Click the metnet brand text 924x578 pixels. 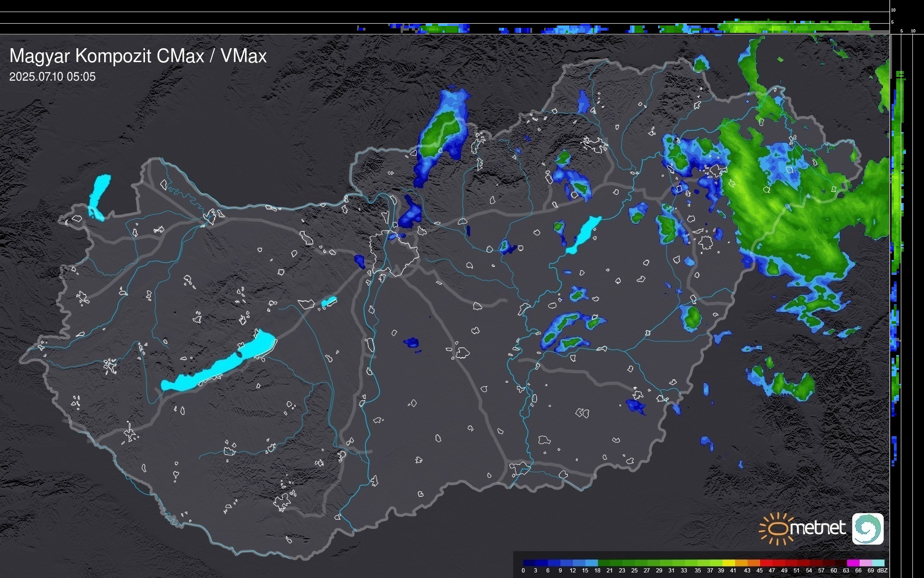tap(817, 528)
